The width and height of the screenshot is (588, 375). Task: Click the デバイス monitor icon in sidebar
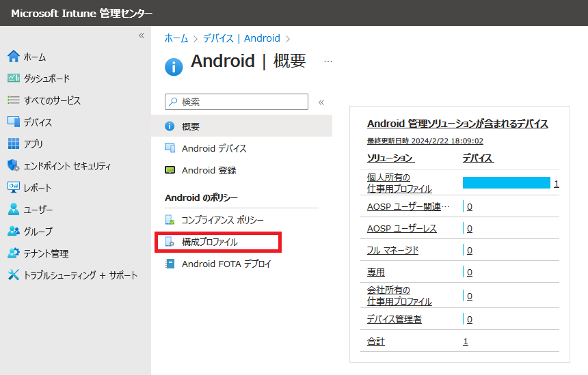point(14,122)
